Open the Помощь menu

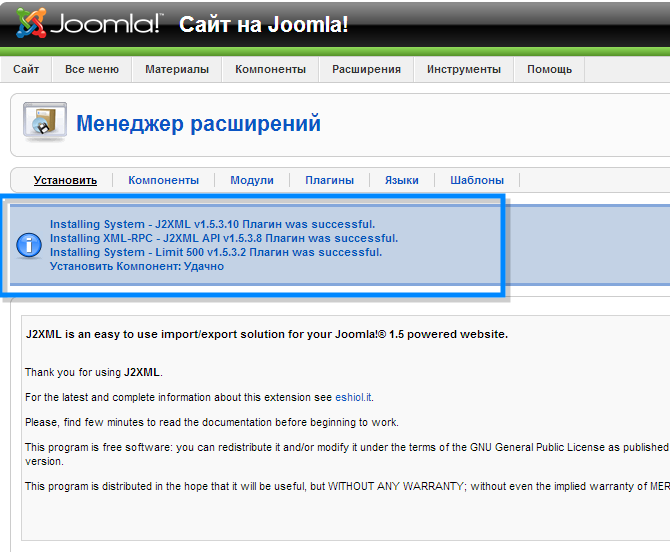549,69
